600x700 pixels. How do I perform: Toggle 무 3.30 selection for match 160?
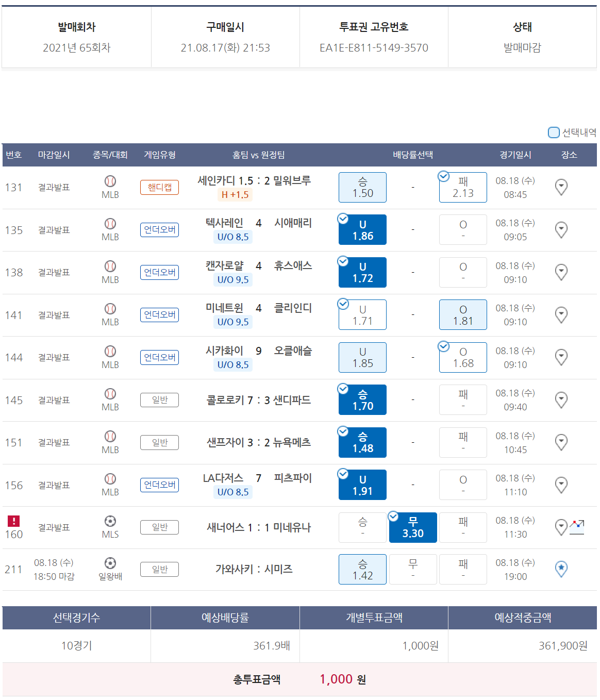coord(413,527)
